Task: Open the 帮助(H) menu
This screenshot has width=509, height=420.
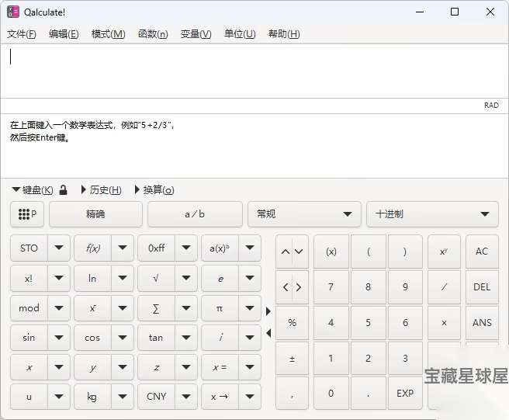Action: (x=284, y=34)
